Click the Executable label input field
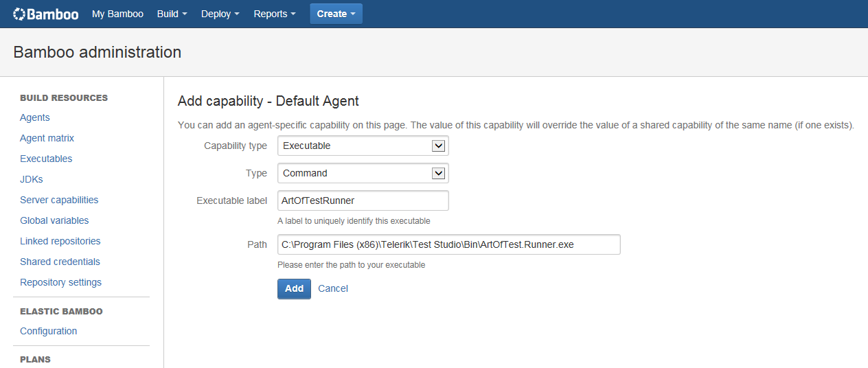This screenshot has height=368, width=868. tap(363, 200)
